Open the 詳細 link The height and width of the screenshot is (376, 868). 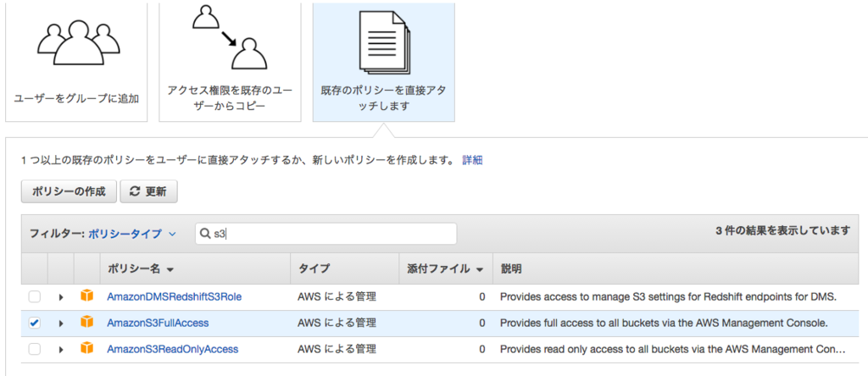(x=472, y=160)
